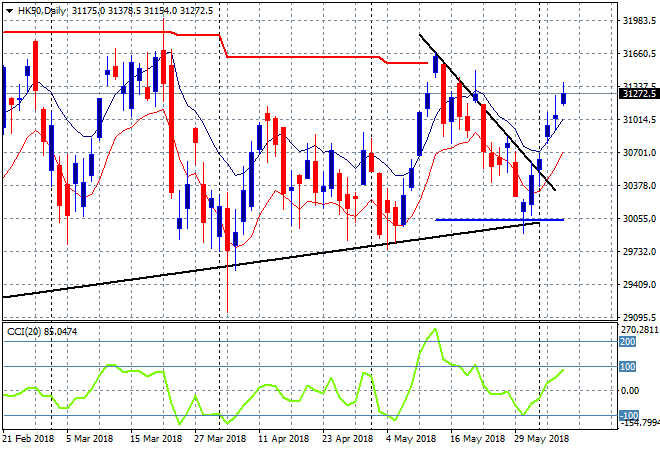This screenshot has width=660, height=450.
Task: Click the 0.00 CCI scale value
Action: 630,391
